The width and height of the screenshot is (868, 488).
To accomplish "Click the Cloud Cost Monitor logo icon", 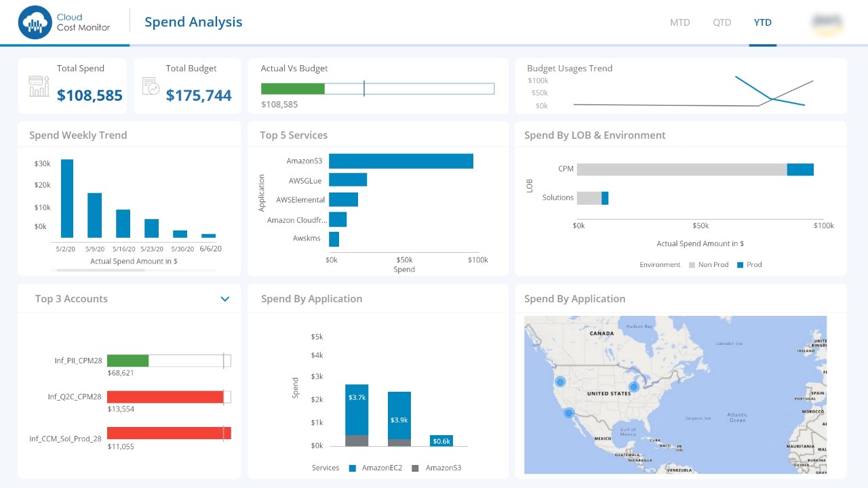I will 35,22.
